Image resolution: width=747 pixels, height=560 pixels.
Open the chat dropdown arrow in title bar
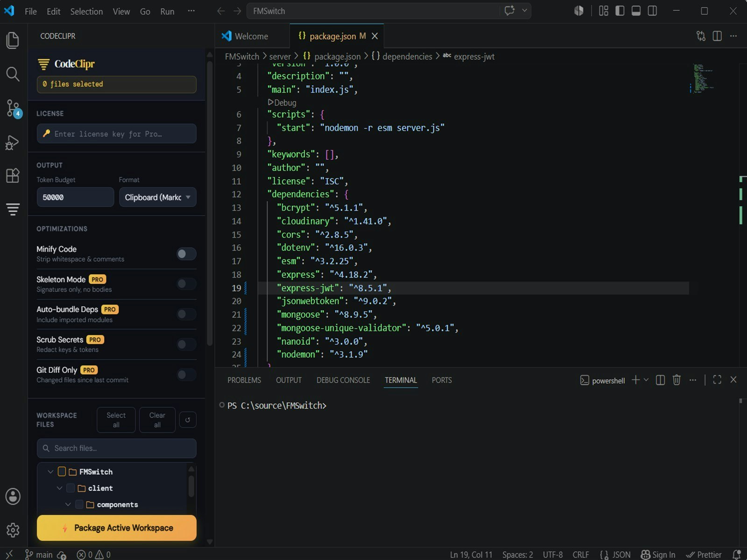(524, 11)
